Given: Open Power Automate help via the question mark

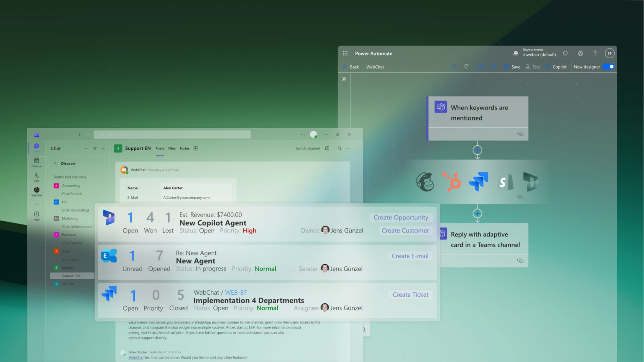Looking at the screenshot, I should (595, 54).
